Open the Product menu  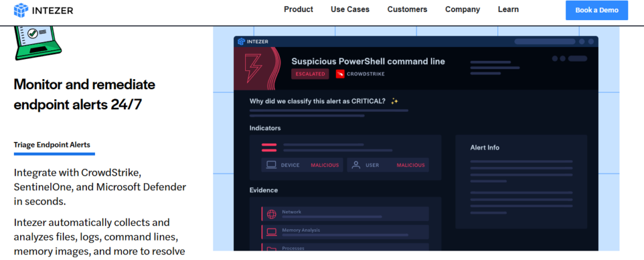[x=298, y=9]
